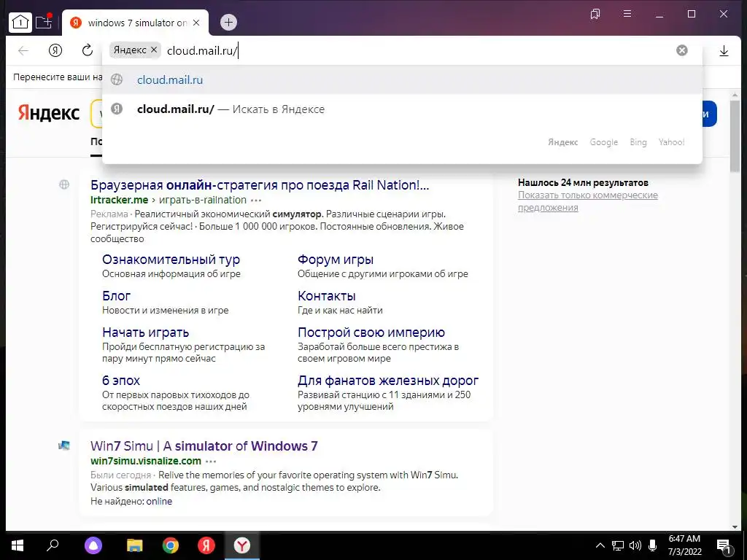This screenshot has width=747, height=560.
Task: Open 'Для фанатов железных дорог' link
Action: click(x=388, y=381)
